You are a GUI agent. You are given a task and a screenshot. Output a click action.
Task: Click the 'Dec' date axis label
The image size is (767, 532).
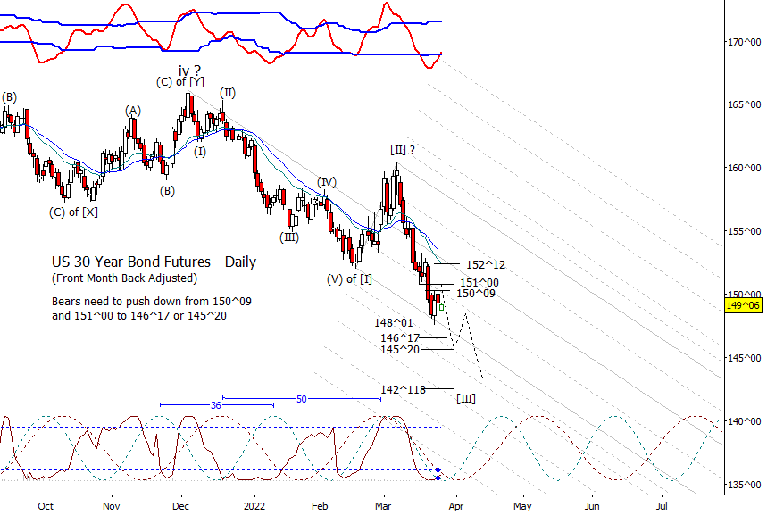tap(180, 506)
